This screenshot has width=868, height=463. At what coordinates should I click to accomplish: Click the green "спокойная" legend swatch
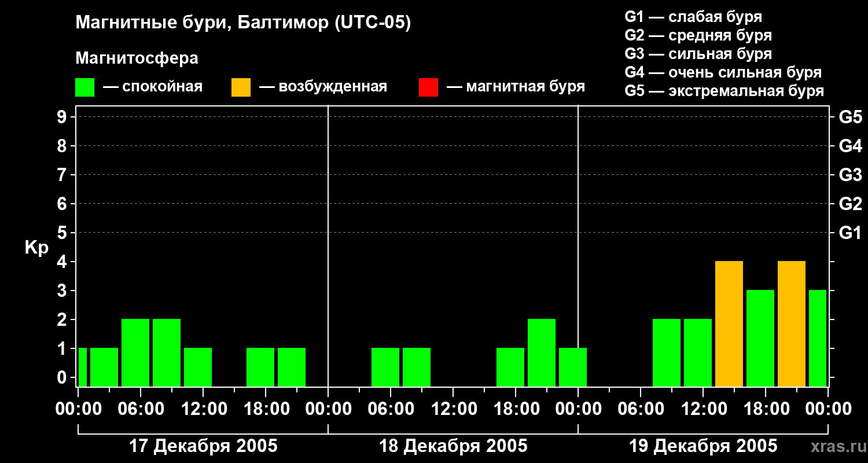pos(84,87)
